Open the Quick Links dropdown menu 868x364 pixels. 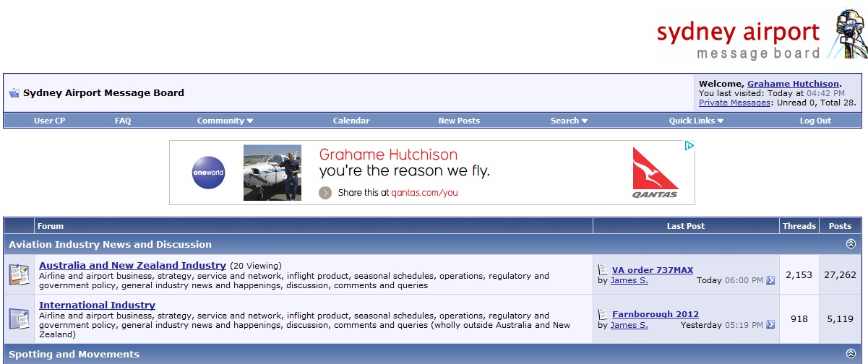click(x=696, y=121)
